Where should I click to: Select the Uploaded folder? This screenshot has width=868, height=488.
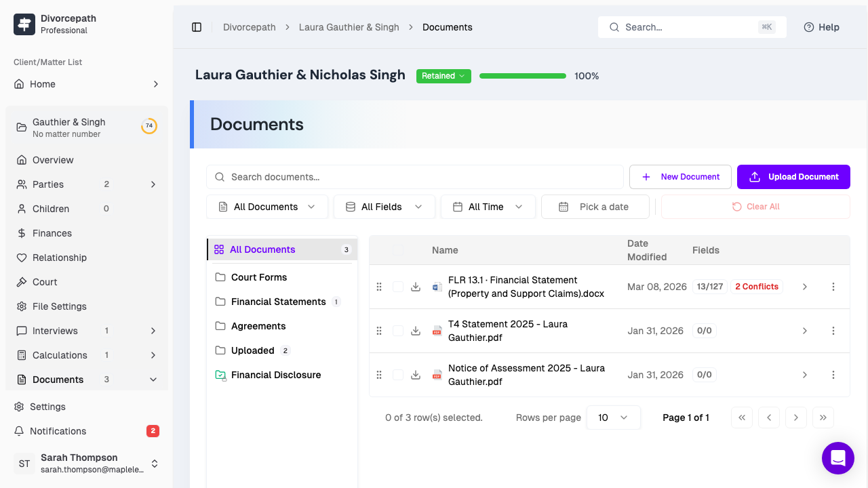[282, 350]
